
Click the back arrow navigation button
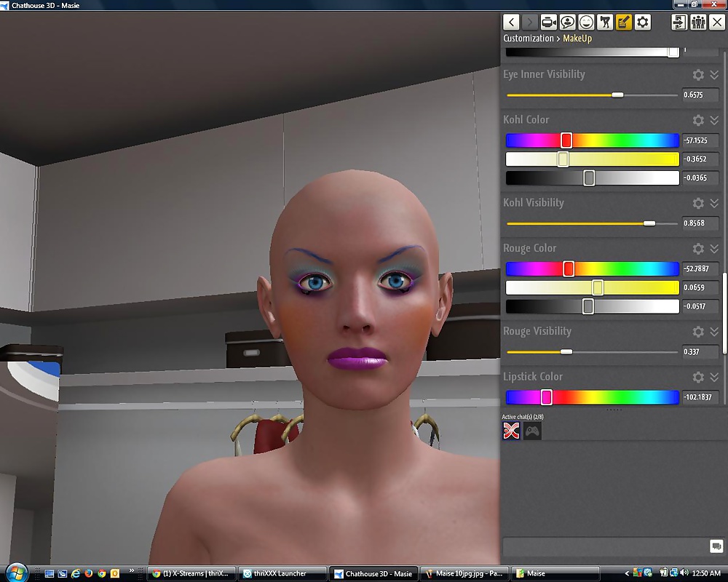(x=512, y=22)
